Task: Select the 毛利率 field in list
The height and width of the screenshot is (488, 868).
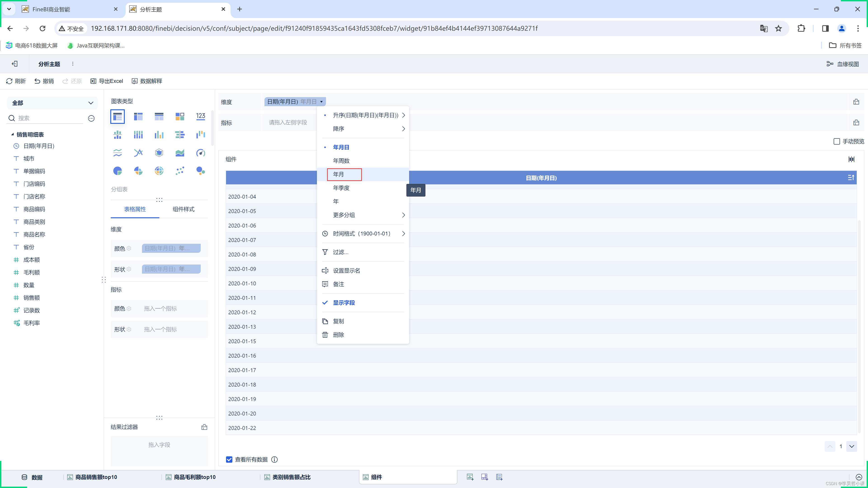Action: tap(32, 323)
